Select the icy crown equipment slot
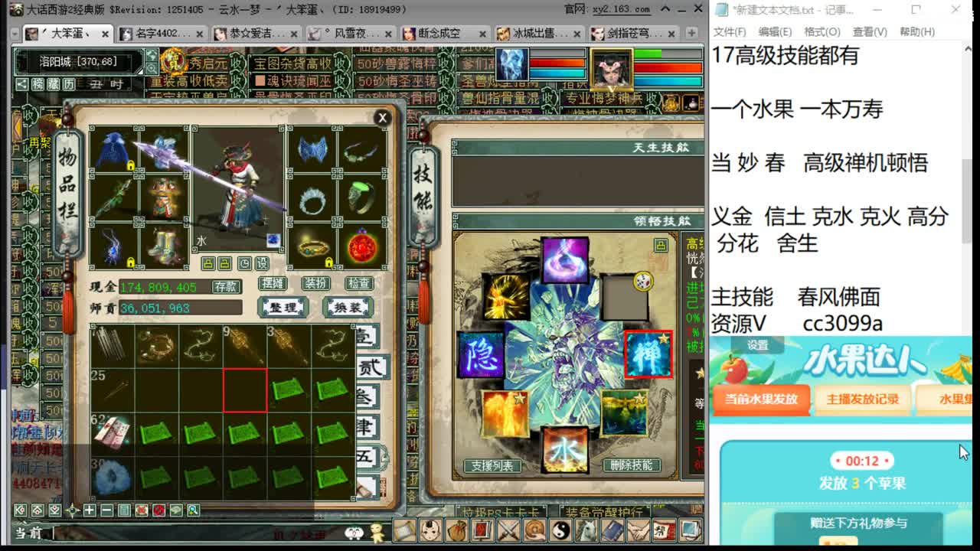980x551 pixels. coord(312,197)
